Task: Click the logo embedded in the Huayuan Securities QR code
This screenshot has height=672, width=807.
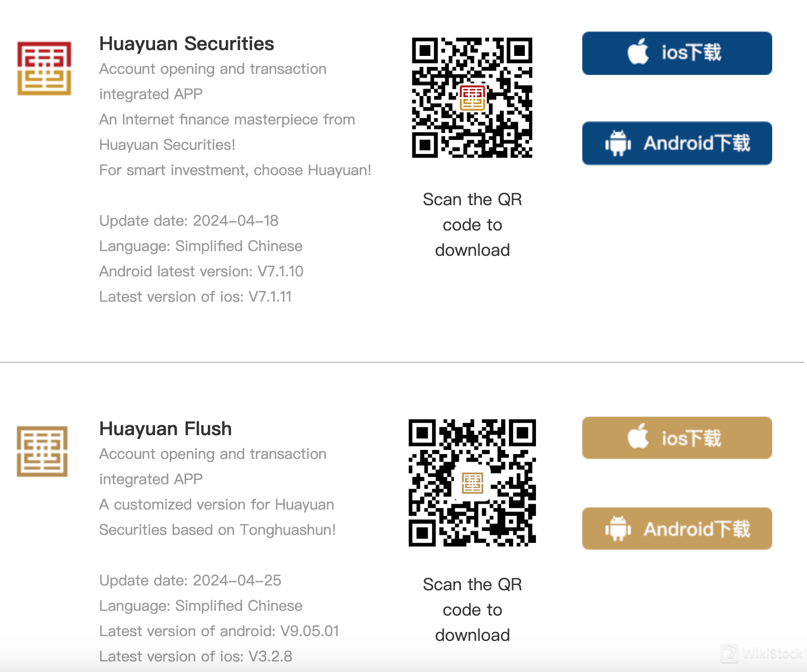Action: pos(473,98)
